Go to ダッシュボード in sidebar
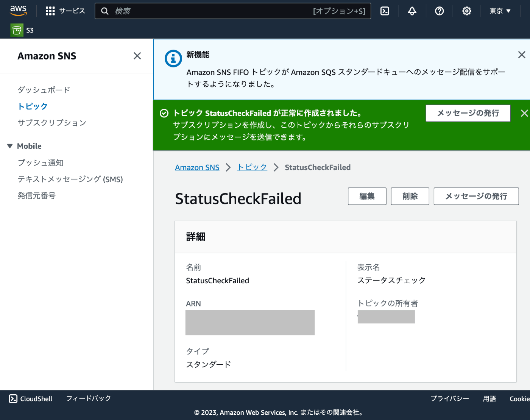Viewport: 530px width, 420px height. pos(44,90)
